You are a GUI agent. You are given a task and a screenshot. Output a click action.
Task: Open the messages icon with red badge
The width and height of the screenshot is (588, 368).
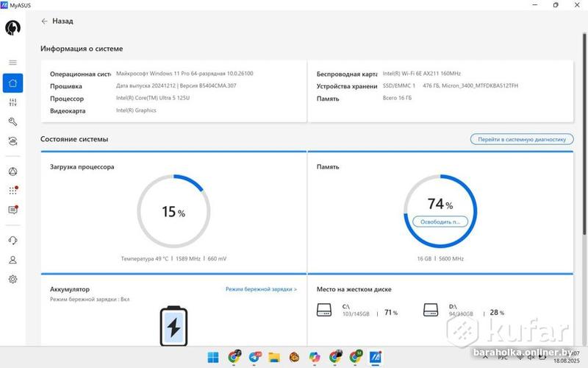tap(13, 210)
